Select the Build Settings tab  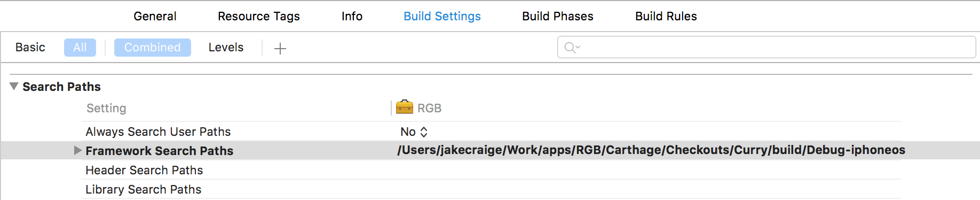coord(442,16)
